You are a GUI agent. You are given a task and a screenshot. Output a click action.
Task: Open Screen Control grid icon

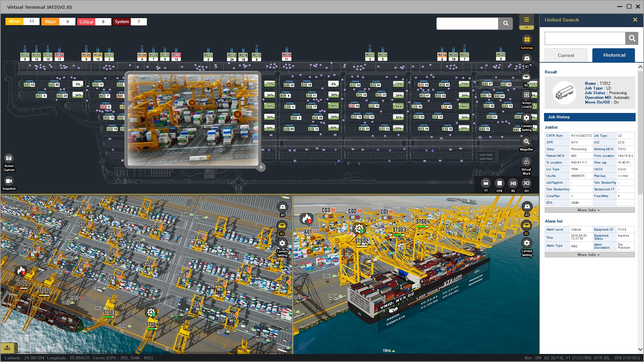(526, 95)
